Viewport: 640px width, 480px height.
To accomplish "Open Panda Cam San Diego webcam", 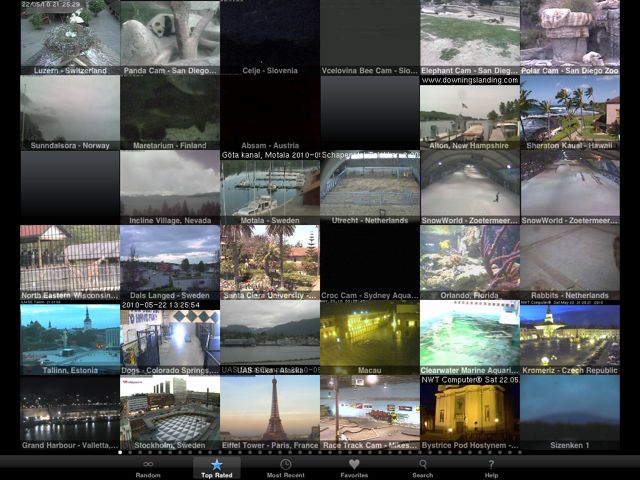I will tap(170, 37).
